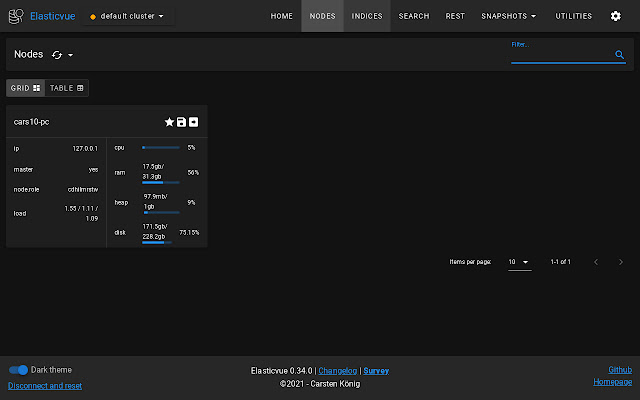The image size is (640, 400).
Task: Open the SEARCH tab
Action: (x=414, y=16)
